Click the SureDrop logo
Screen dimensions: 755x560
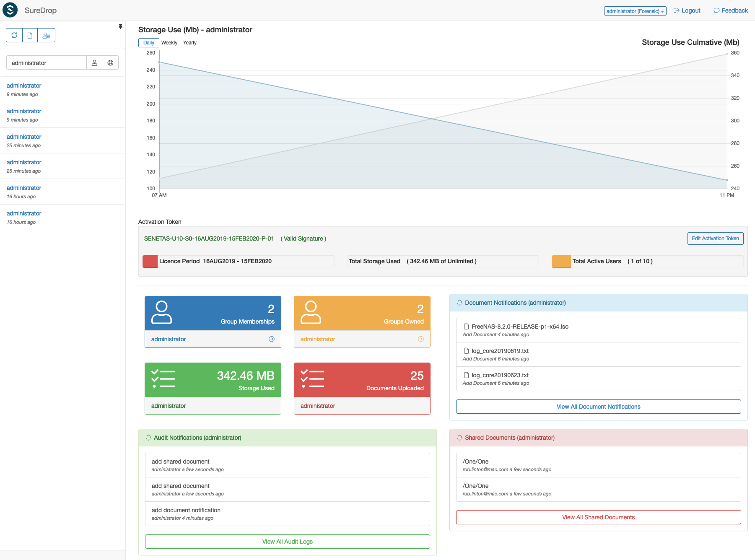point(10,10)
